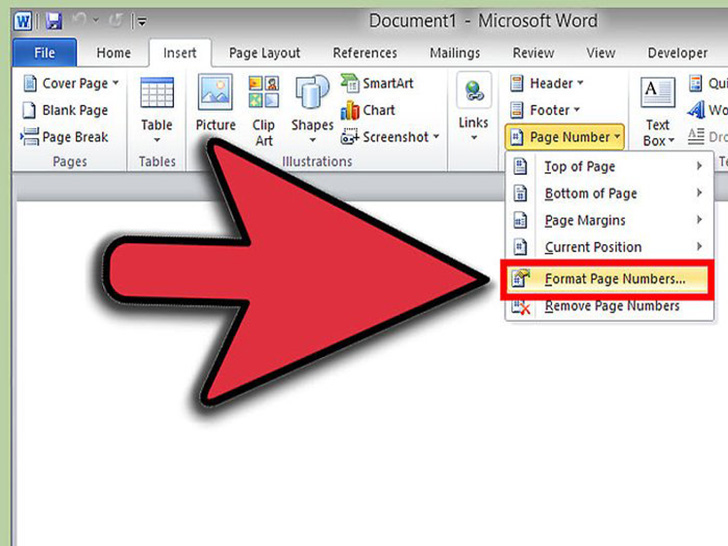
Task: Open the Mailings tab
Action: 455,53
